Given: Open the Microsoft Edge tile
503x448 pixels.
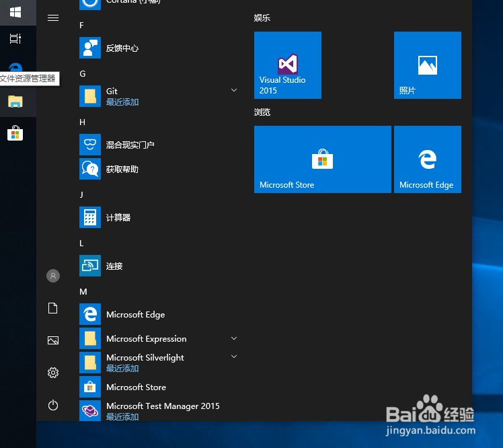Looking at the screenshot, I should click(x=428, y=159).
